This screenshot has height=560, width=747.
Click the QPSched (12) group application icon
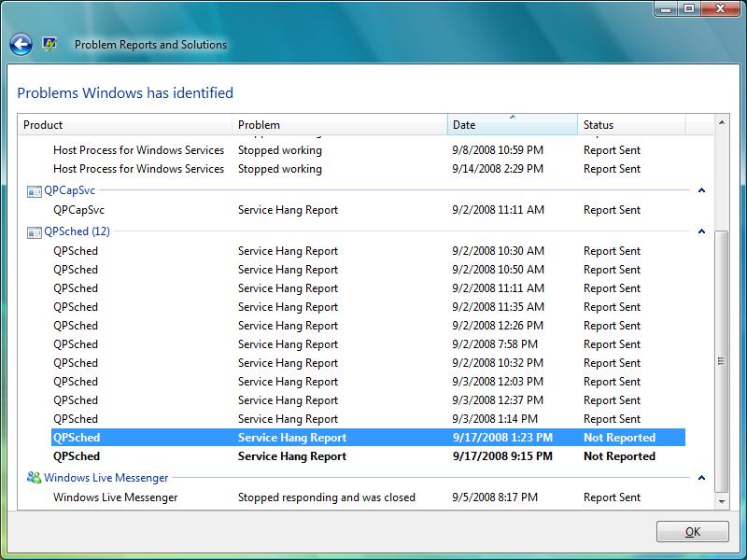coord(34,232)
